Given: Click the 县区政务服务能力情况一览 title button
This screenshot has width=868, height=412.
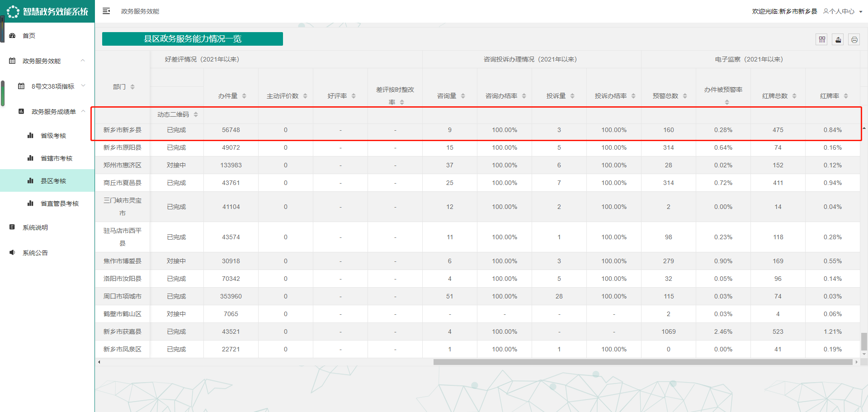Looking at the screenshot, I should [193, 39].
